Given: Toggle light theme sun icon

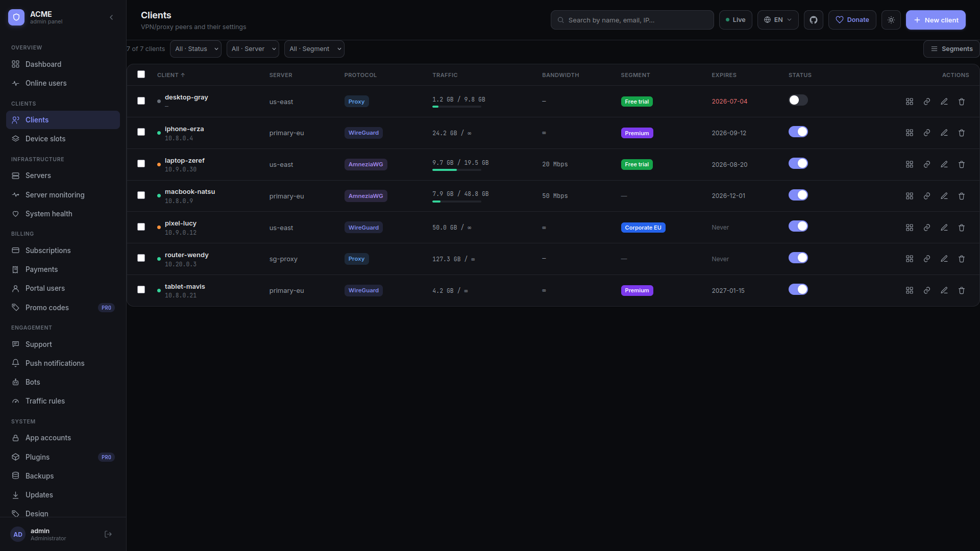Looking at the screenshot, I should tap(891, 20).
